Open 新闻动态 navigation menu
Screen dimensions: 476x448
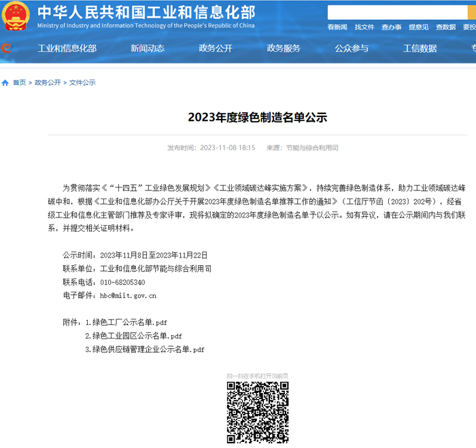[148, 48]
